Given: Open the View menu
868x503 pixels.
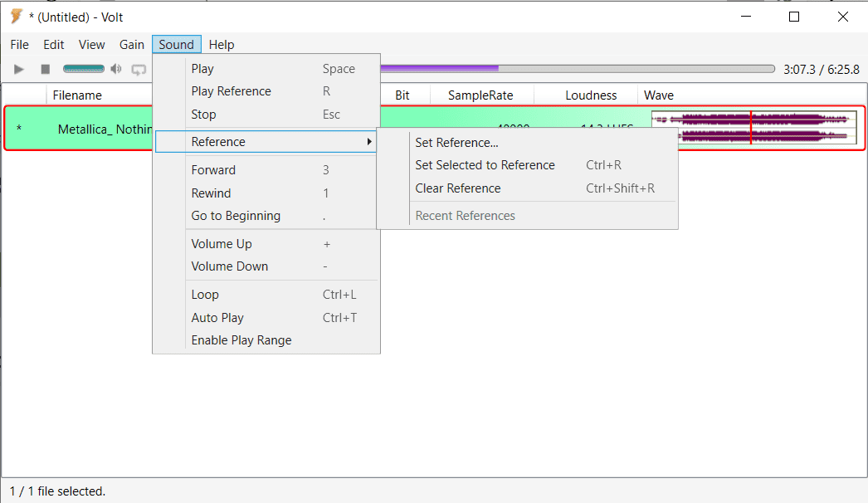Looking at the screenshot, I should click(x=92, y=45).
